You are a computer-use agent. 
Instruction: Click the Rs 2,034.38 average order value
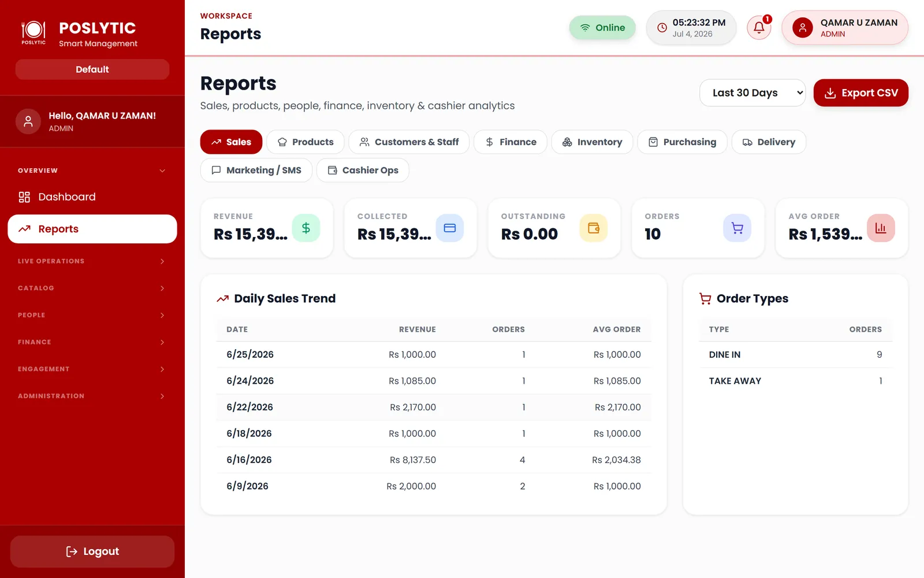tap(616, 460)
